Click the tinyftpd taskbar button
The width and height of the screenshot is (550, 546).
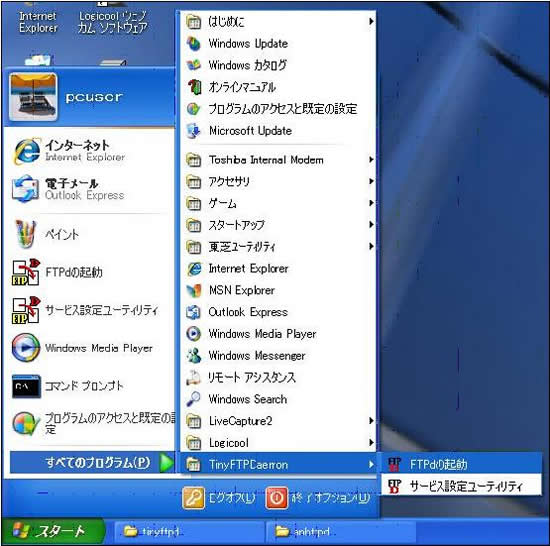click(189, 532)
